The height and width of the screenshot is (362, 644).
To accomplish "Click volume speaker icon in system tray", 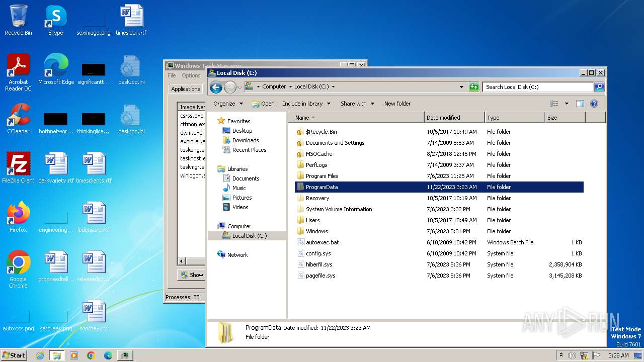I will pos(572,355).
